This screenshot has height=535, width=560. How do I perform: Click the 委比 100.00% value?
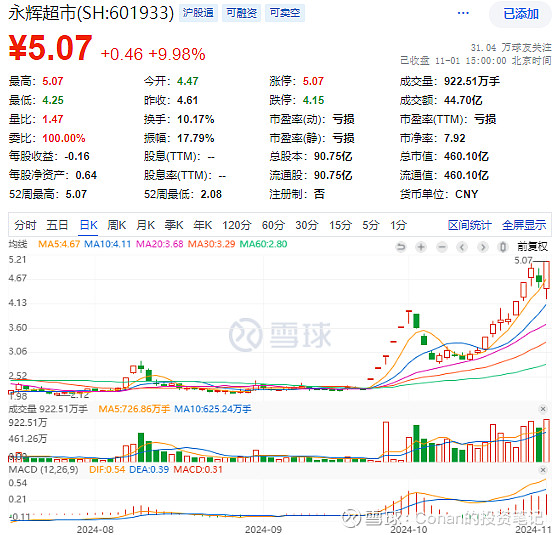pyautogui.click(x=64, y=138)
